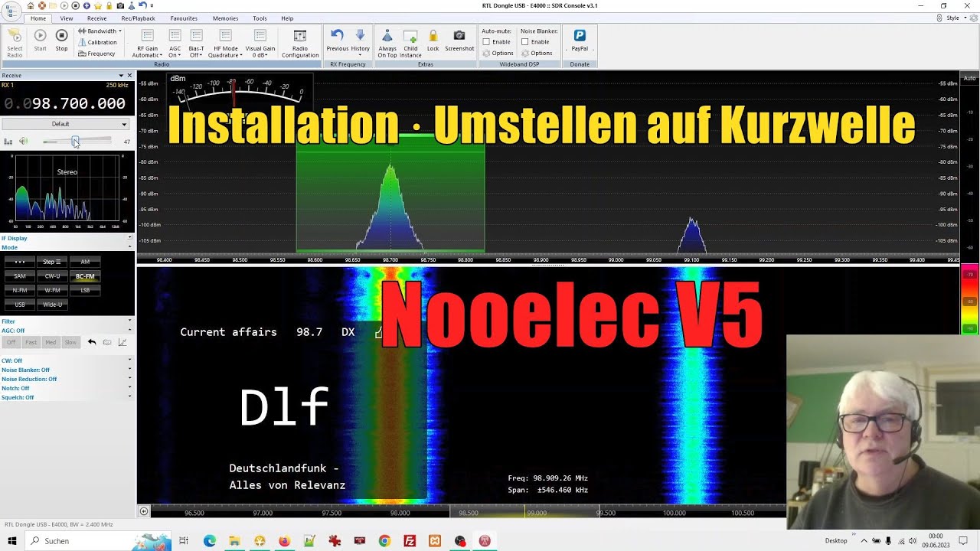Open the Memories tab
The width and height of the screenshot is (980, 551).
[x=225, y=18]
